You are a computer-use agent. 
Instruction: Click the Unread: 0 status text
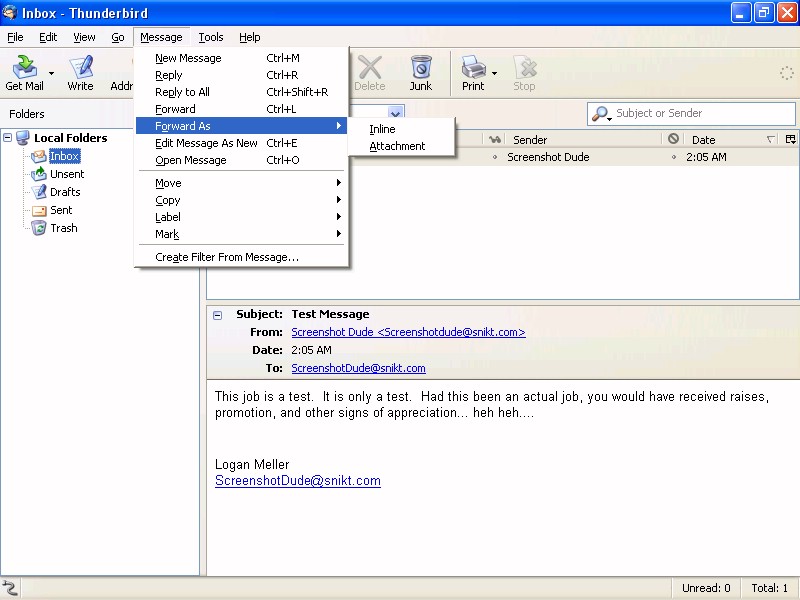706,588
